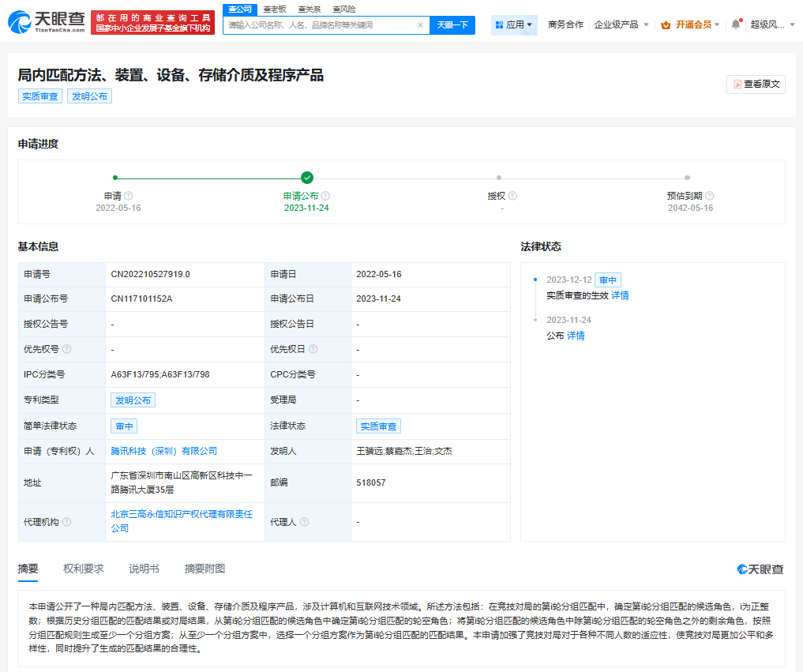803x672 pixels.
Task: Click the help icon beside 授权 in the timeline
Action: pos(514,196)
